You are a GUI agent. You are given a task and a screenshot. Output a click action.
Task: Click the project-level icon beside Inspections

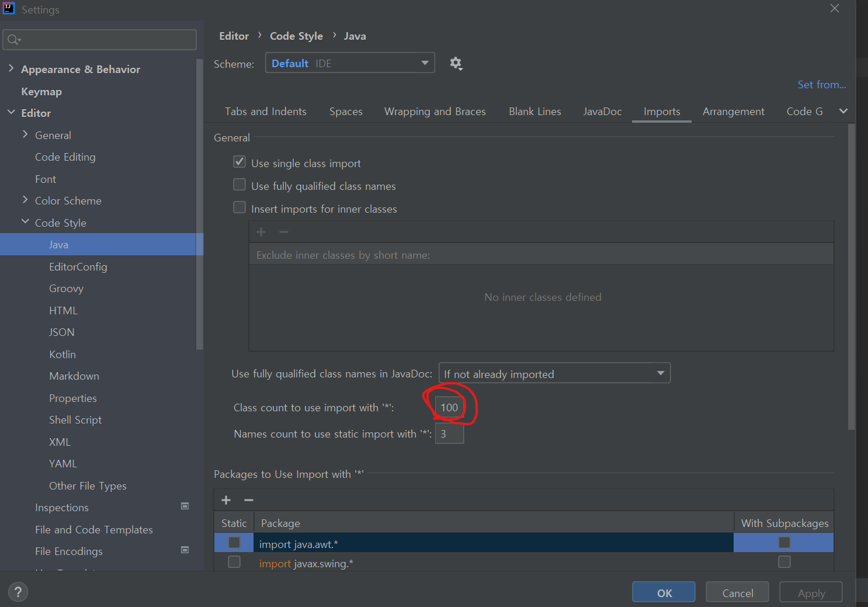pos(185,506)
